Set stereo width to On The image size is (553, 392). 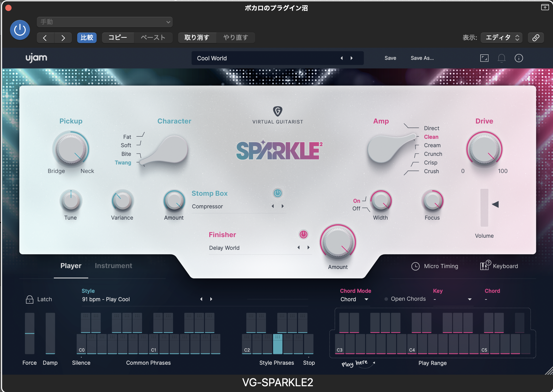tap(357, 201)
